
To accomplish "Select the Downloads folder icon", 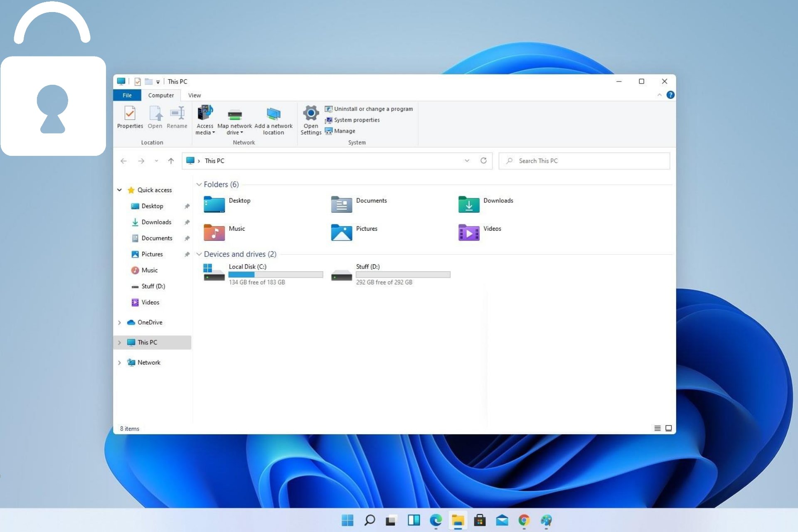I will point(469,204).
